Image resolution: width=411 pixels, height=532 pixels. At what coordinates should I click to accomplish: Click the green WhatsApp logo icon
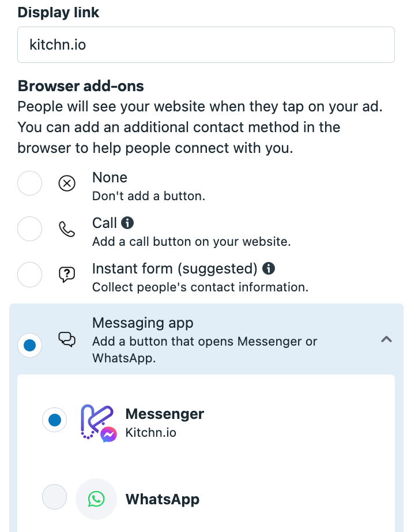click(96, 499)
